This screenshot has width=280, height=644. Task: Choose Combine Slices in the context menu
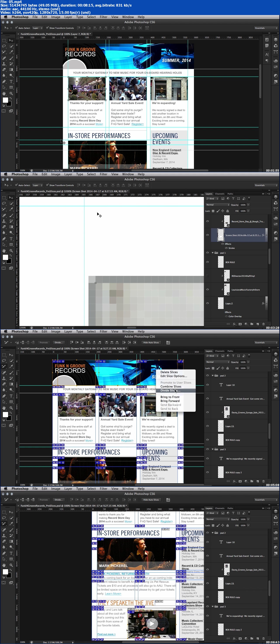171,386
